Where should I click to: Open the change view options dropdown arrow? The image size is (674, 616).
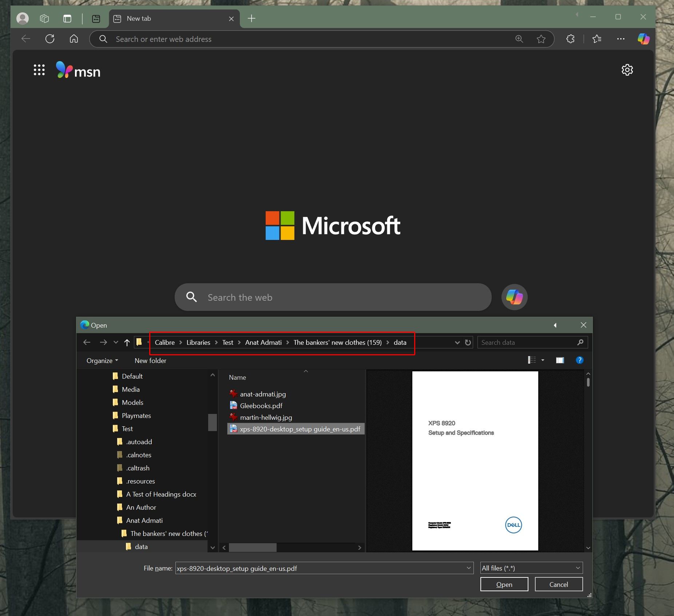[x=543, y=360]
